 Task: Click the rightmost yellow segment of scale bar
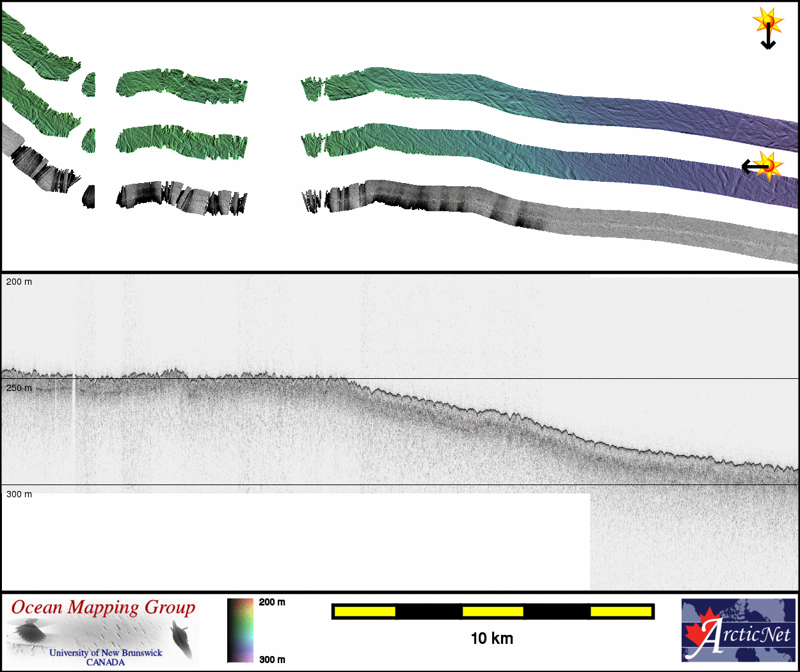(x=620, y=612)
